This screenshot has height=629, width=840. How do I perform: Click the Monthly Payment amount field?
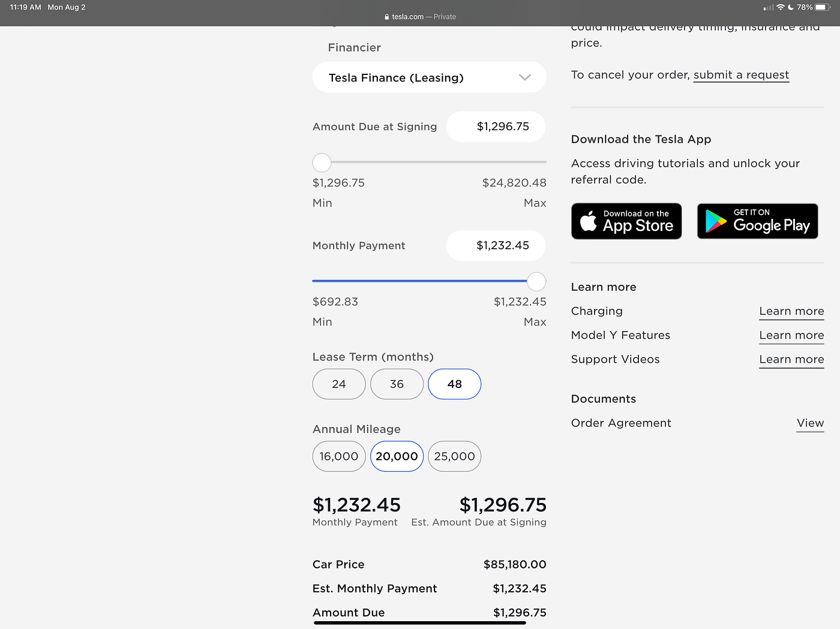click(x=496, y=245)
